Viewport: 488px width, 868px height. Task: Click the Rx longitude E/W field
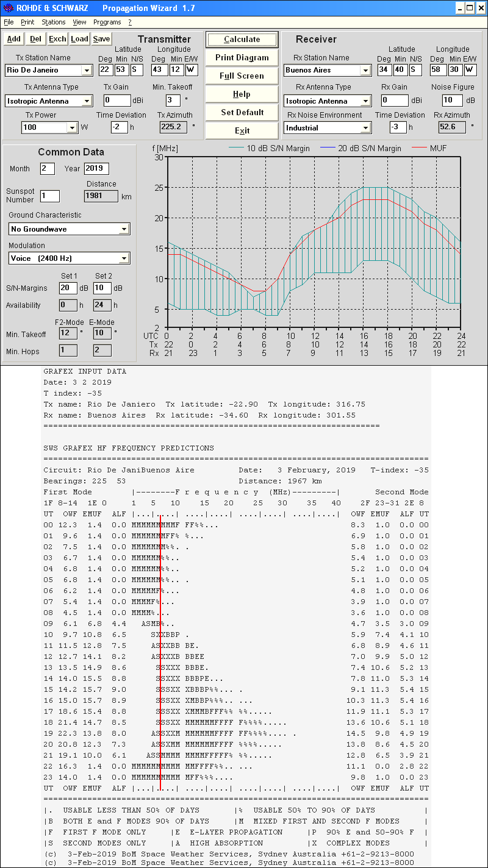point(471,69)
